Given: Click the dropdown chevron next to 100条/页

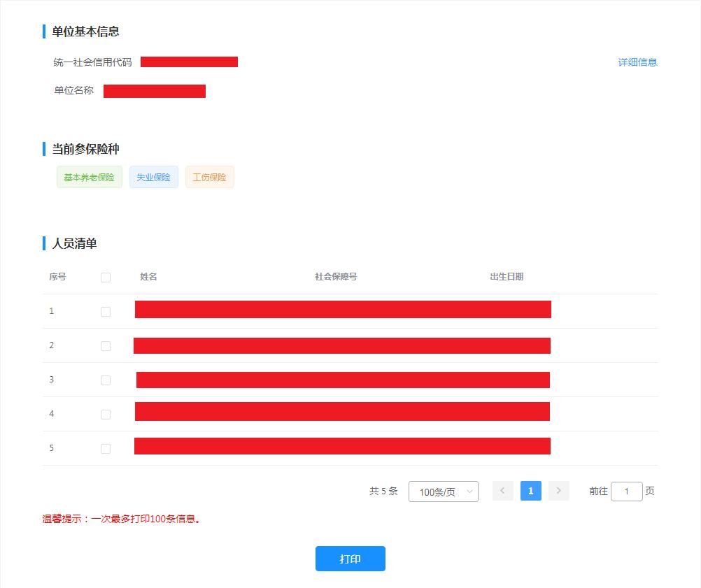Looking at the screenshot, I should 468,491.
